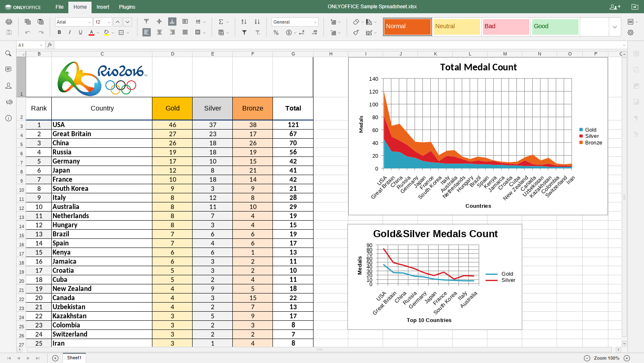This screenshot has width=644, height=363.
Task: Decrement the font size
Action: pos(128,22)
